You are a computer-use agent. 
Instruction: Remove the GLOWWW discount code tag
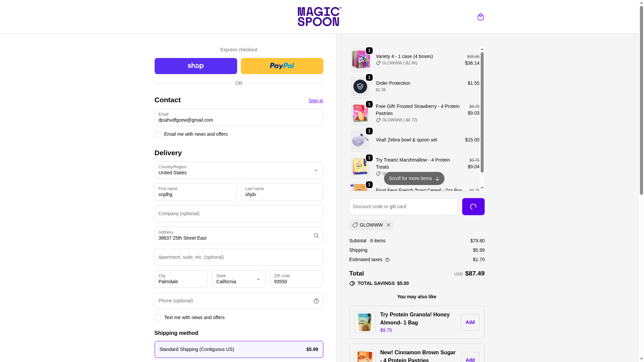(x=388, y=225)
